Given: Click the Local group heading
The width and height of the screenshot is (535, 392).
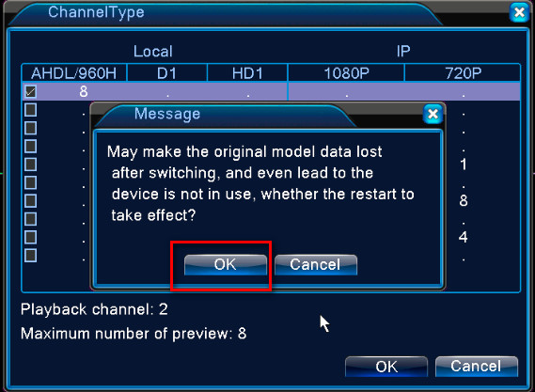Looking at the screenshot, I should 153,52.
